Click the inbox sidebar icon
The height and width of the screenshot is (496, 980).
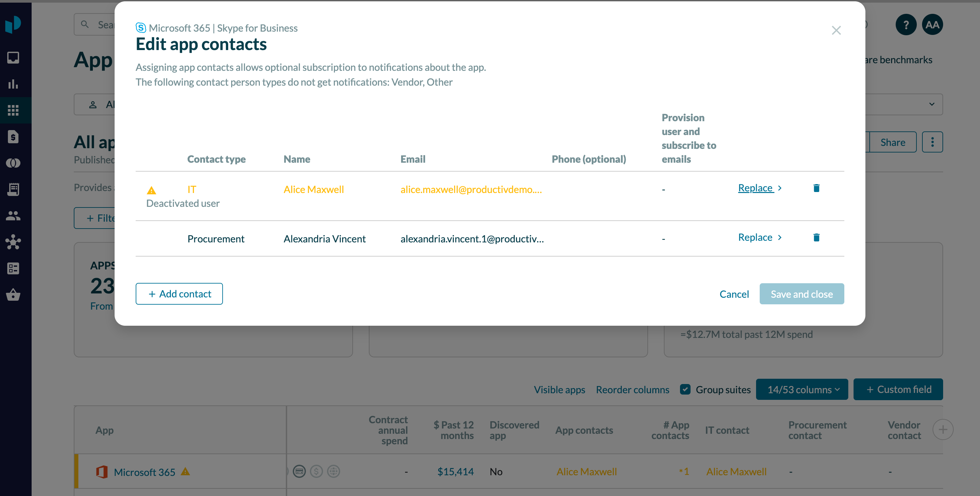(13, 57)
